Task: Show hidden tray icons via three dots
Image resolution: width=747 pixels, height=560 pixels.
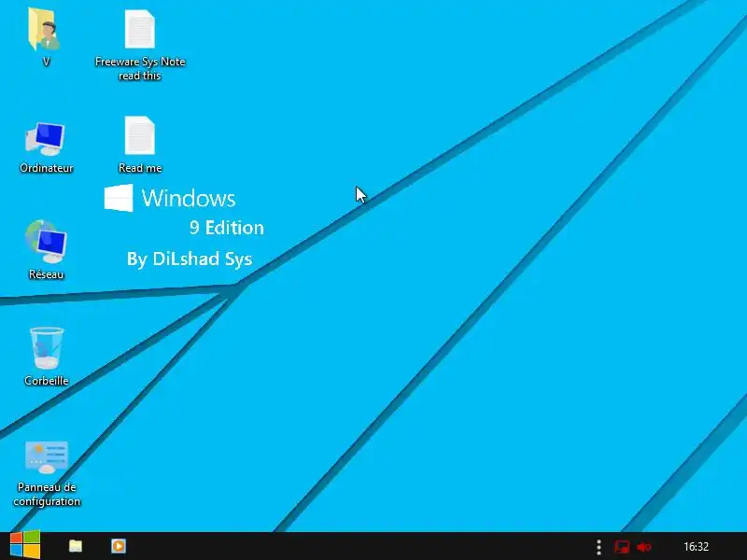Action: click(599, 547)
